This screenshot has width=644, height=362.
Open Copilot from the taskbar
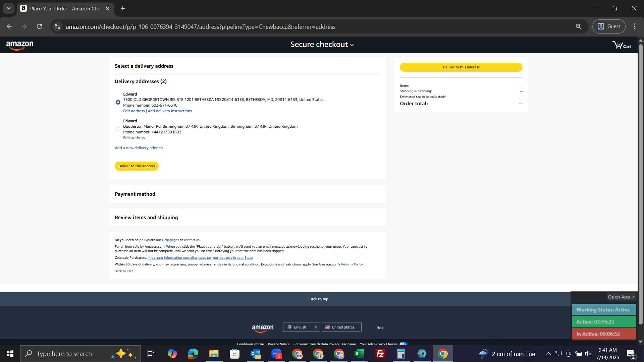pos(172,354)
